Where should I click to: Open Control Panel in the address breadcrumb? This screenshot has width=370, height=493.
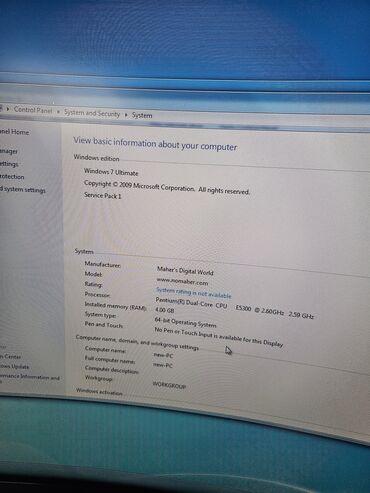(x=33, y=110)
